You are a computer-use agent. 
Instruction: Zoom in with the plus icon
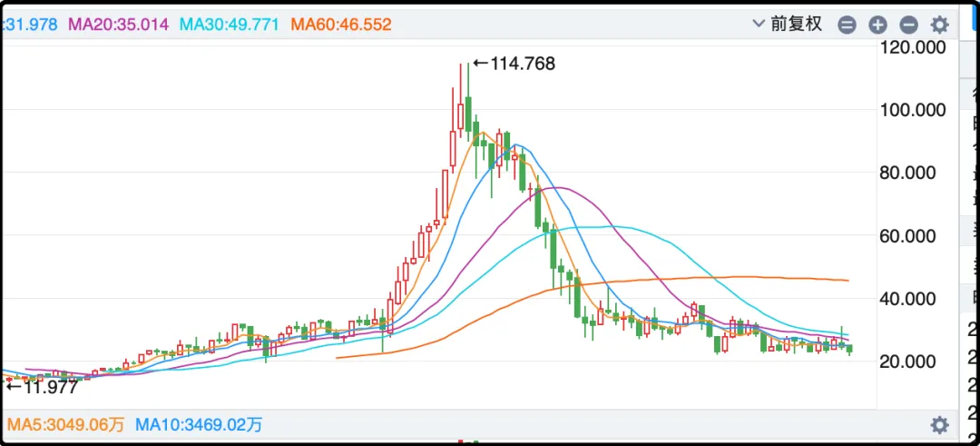pos(877,25)
